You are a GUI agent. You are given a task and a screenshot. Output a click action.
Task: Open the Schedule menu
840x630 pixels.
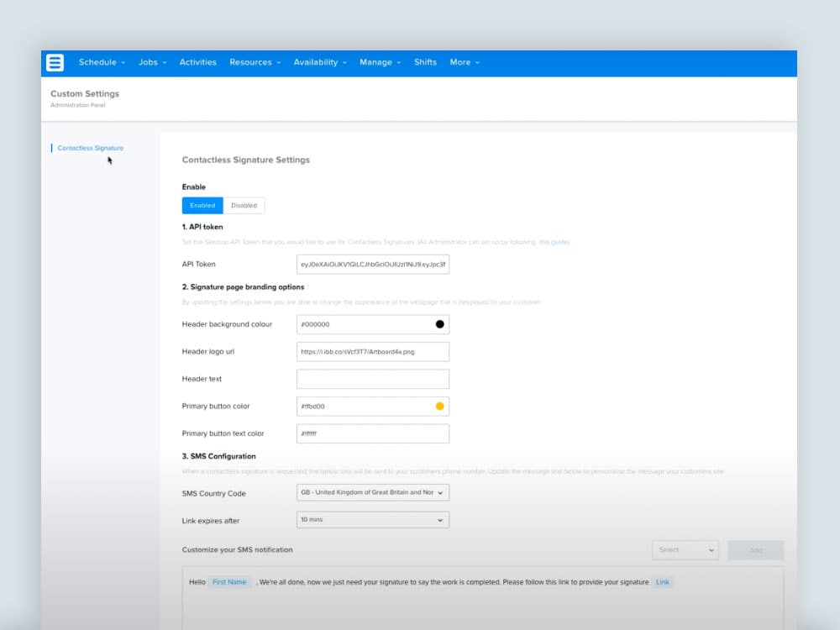click(102, 63)
